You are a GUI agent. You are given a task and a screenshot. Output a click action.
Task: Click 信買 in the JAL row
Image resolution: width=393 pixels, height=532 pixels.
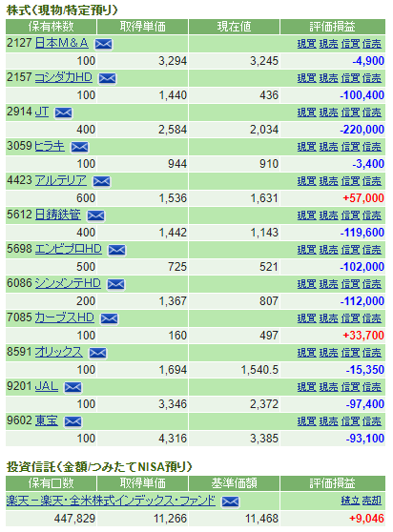tap(350, 386)
